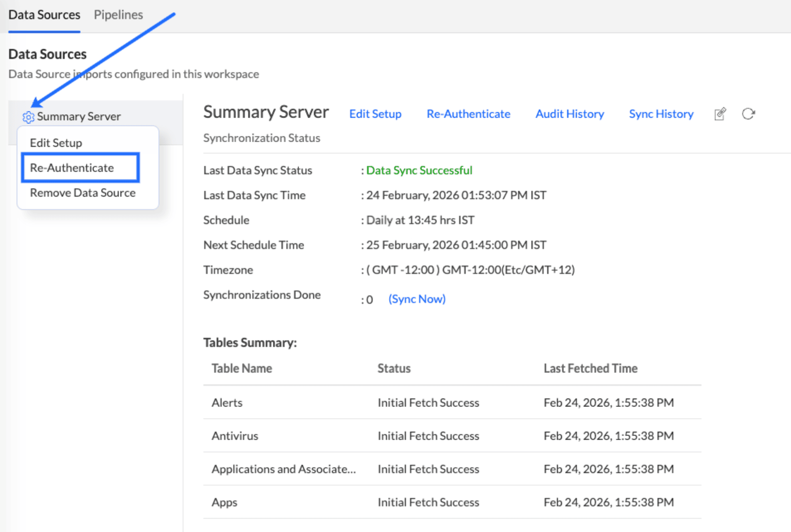This screenshot has height=532, width=791.
Task: Click the Last Fetched Time column header
Action: point(591,369)
